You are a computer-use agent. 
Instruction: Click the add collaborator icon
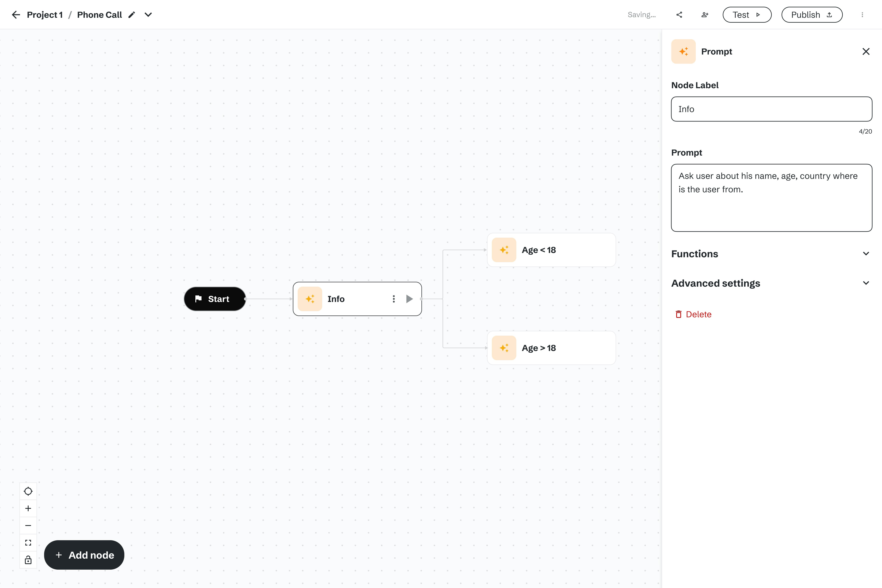(x=705, y=15)
